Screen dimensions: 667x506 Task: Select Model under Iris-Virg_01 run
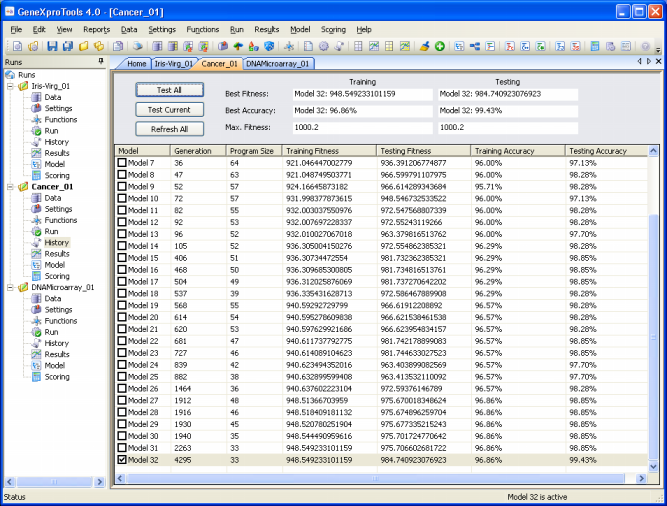pyautogui.click(x=55, y=164)
